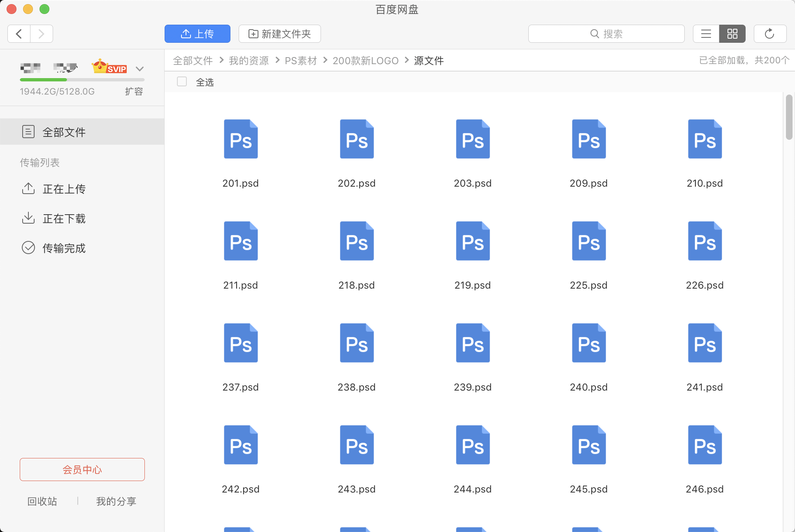Select the 202.psd file icon
Viewport: 795px width, 532px height.
tap(357, 139)
